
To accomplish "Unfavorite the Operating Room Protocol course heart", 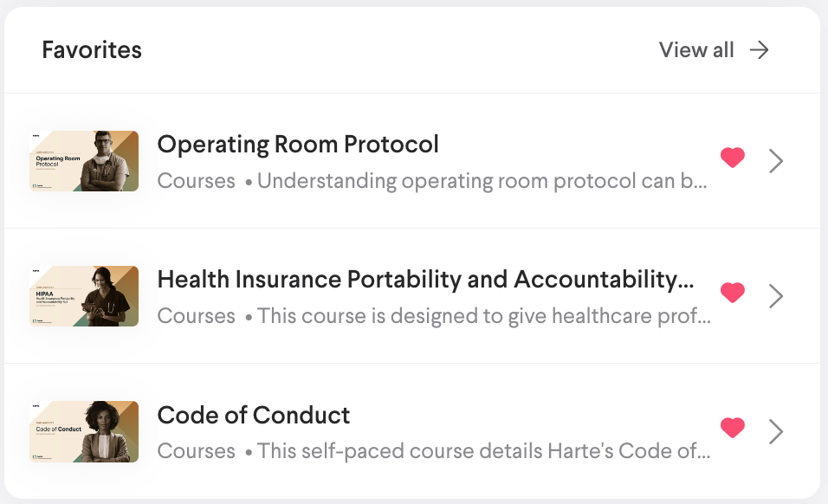I will pos(733,158).
